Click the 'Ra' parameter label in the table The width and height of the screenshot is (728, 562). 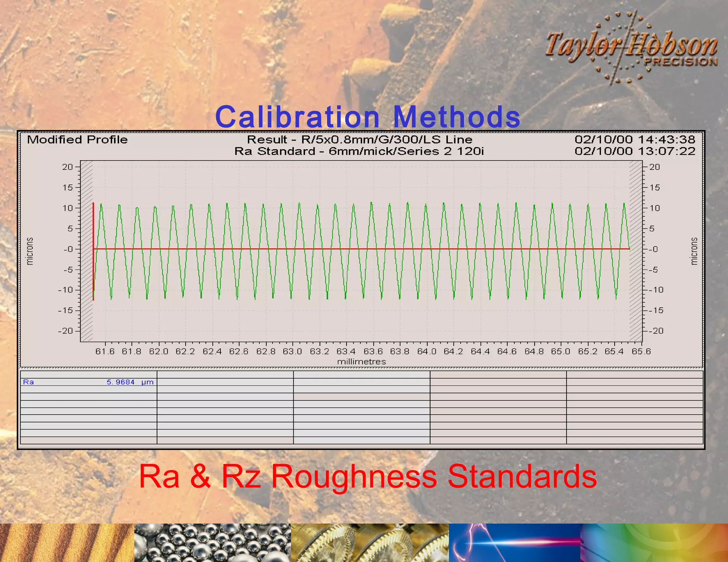tap(28, 382)
